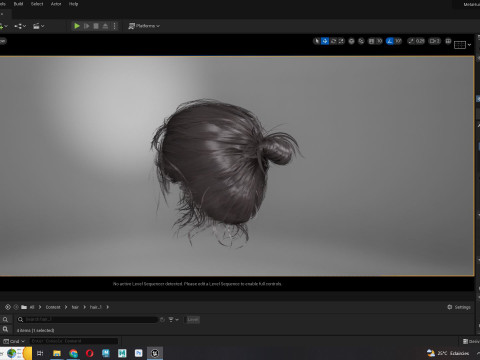The width and height of the screenshot is (480, 360).
Task: Click the Level filter chip
Action: pyautogui.click(x=193, y=319)
